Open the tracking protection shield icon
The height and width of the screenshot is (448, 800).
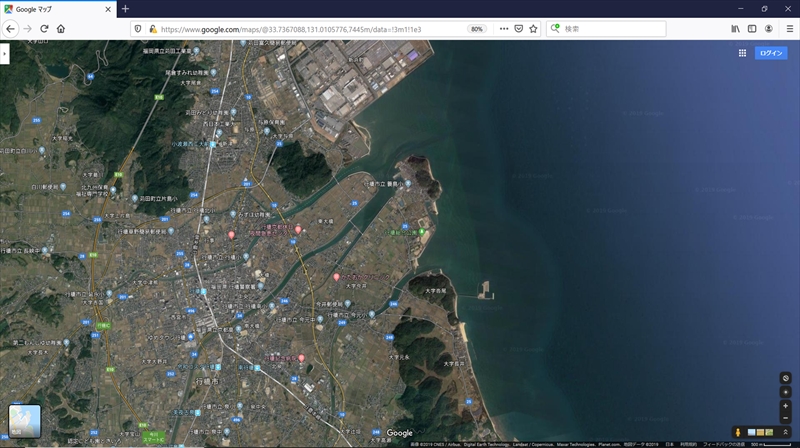(138, 29)
